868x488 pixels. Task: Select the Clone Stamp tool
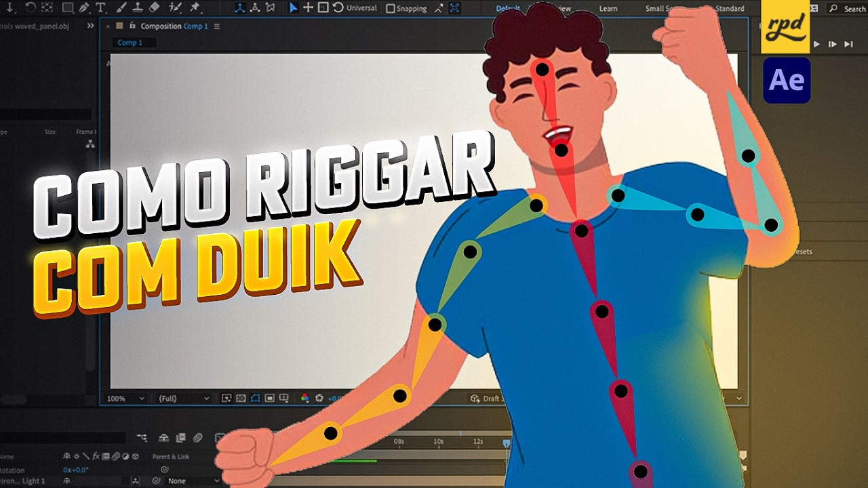click(138, 7)
